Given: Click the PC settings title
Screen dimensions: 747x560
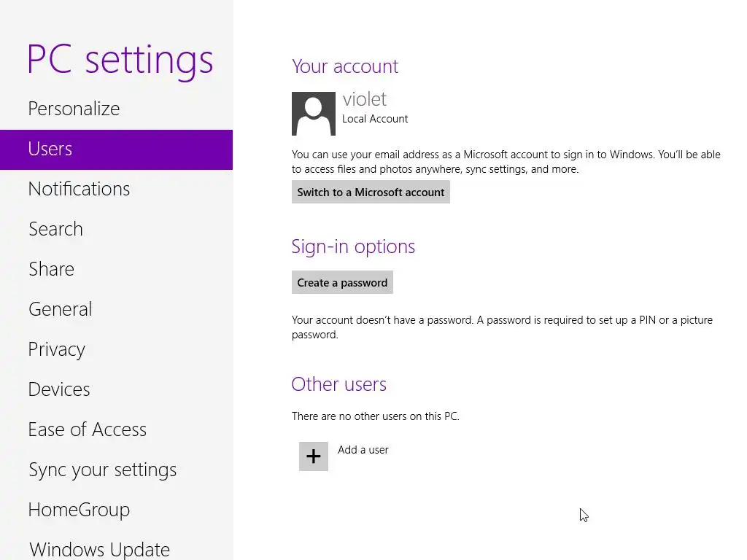Looking at the screenshot, I should tap(120, 60).
